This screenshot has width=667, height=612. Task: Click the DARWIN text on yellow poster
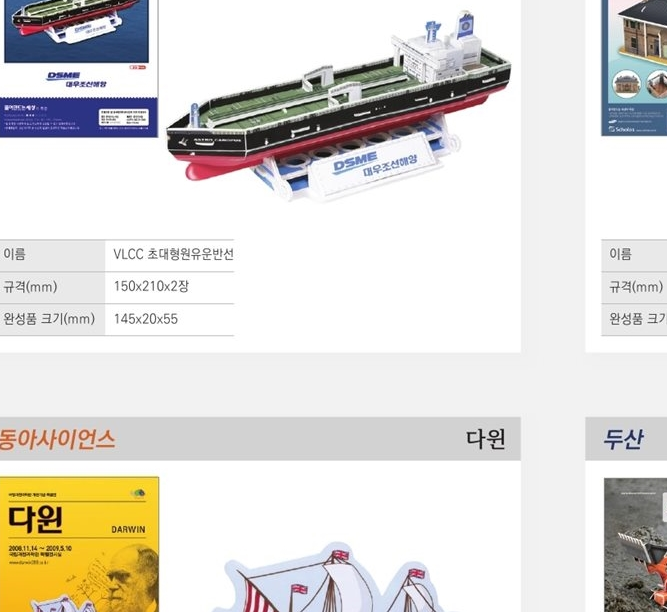pos(128,529)
